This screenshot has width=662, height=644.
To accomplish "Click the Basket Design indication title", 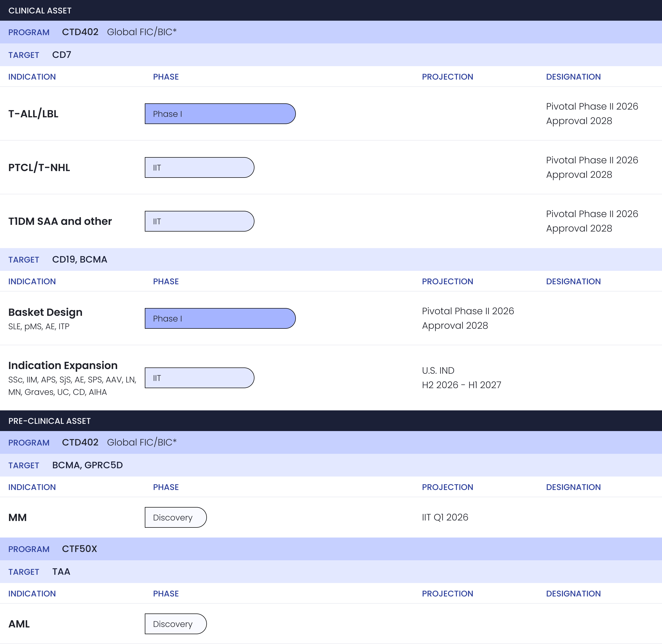I will (x=45, y=312).
